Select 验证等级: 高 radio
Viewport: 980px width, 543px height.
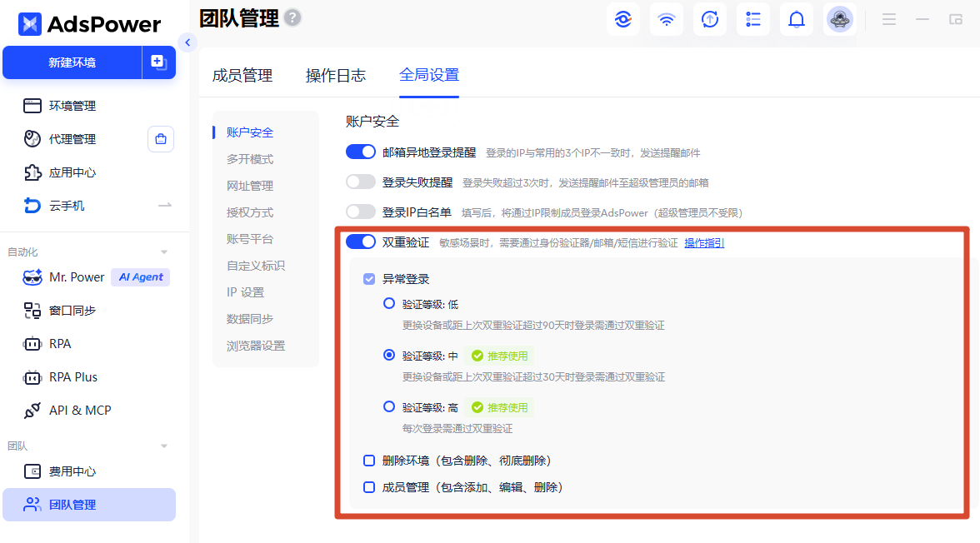[388, 406]
